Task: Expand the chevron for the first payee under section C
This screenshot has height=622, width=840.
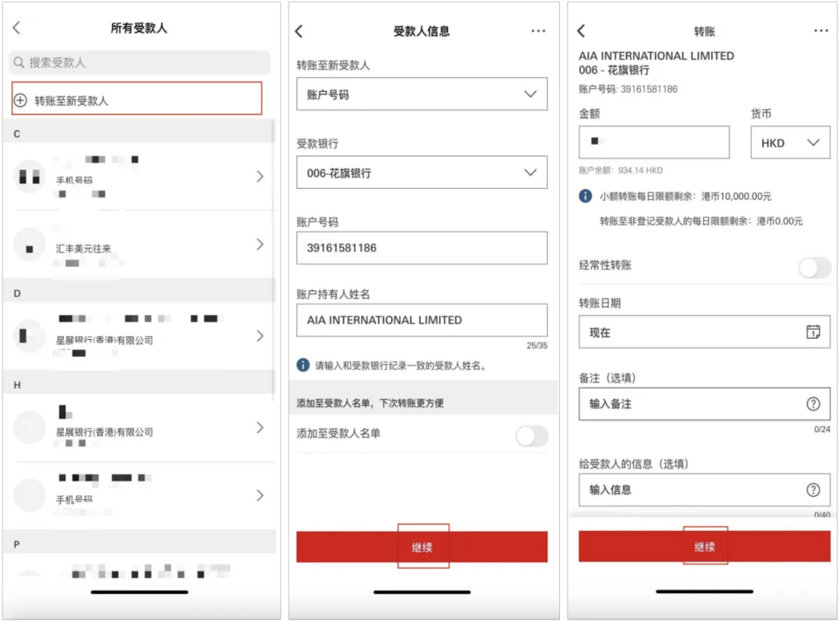Action: pos(260,176)
